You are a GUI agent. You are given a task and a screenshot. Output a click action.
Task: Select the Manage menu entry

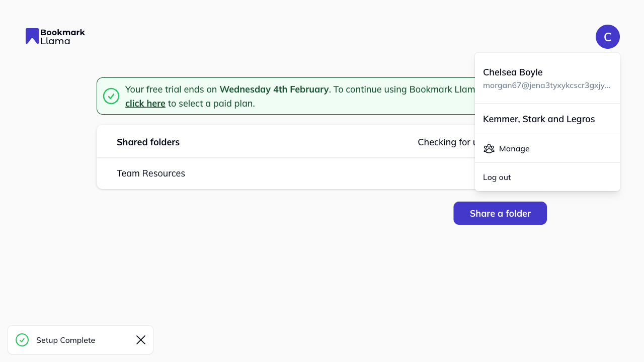pyautogui.click(x=514, y=148)
